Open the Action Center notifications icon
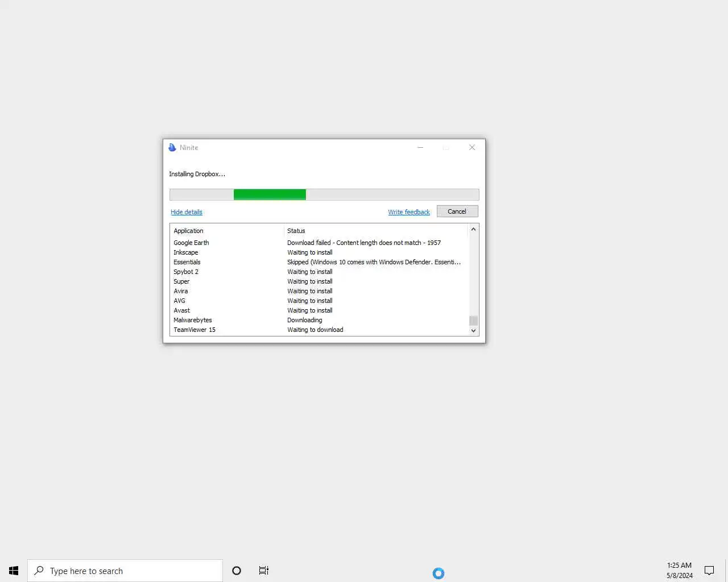This screenshot has width=728, height=582. [x=709, y=571]
